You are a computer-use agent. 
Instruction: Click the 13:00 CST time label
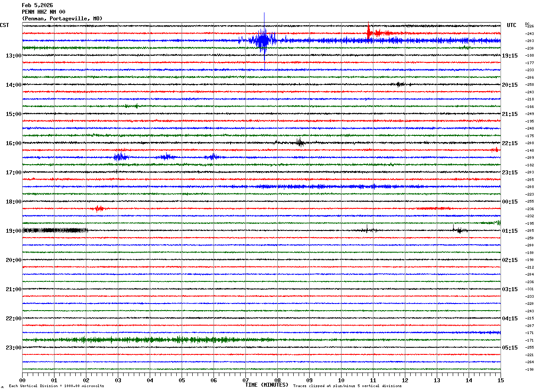point(13,56)
